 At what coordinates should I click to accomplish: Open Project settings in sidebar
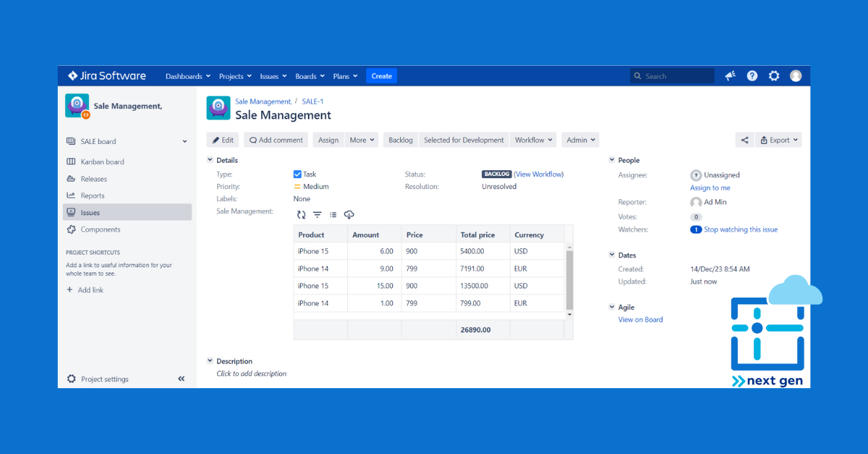pyautogui.click(x=98, y=379)
